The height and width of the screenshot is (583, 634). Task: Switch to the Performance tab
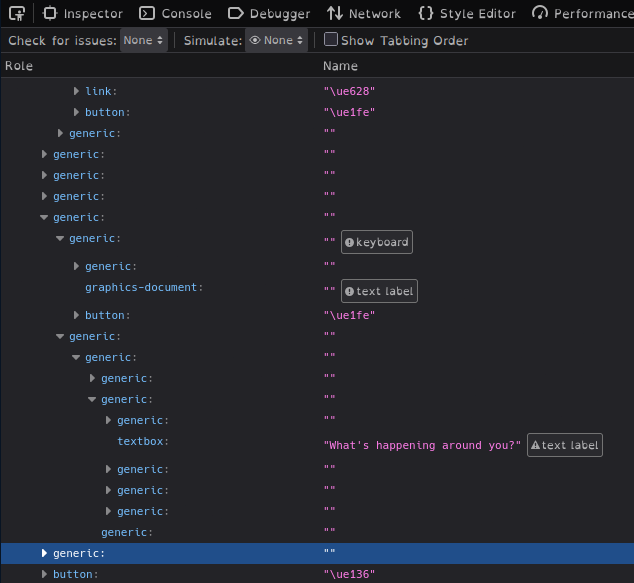[584, 13]
